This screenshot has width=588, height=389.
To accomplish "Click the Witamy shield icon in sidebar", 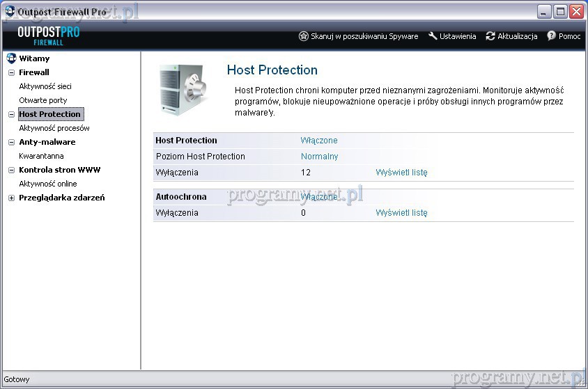I will click(x=11, y=58).
